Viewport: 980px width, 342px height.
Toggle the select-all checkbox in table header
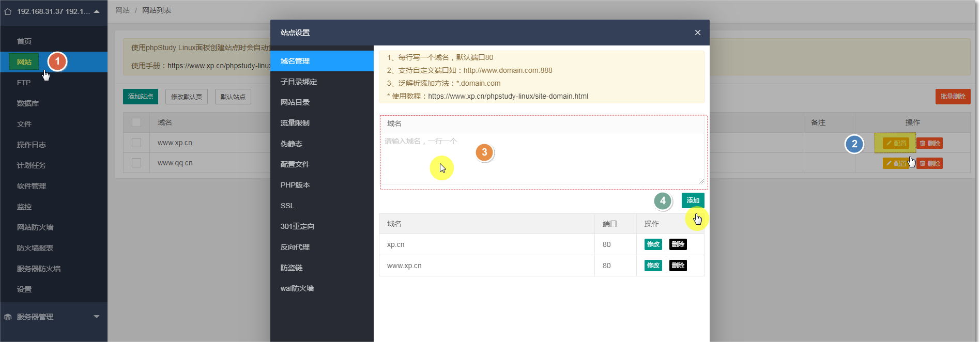click(136, 122)
